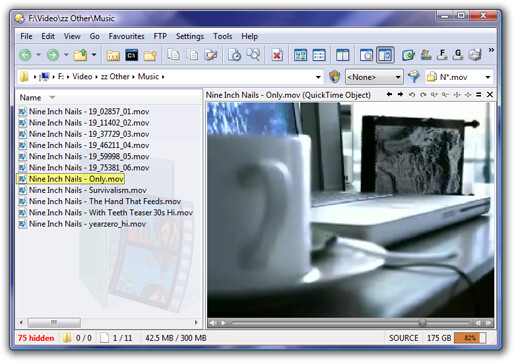Expand the breadcrumb arrow after Music
The width and height of the screenshot is (514, 362).
pos(163,77)
